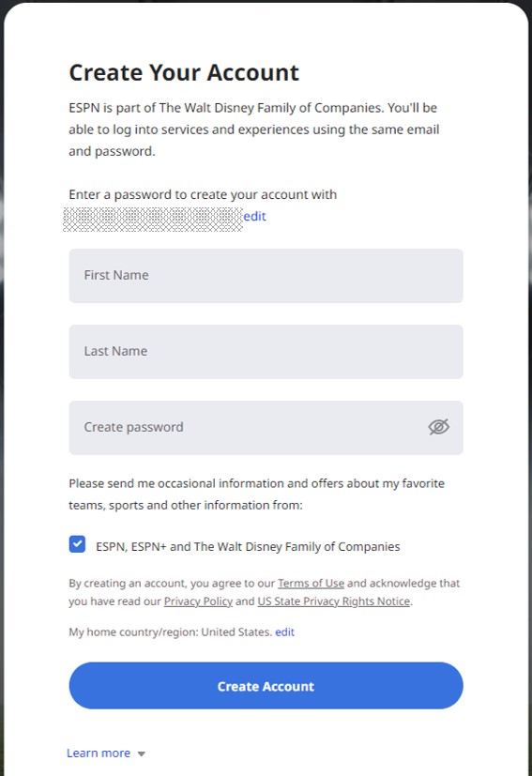Edit the account email address
The height and width of the screenshot is (776, 532).
point(255,216)
